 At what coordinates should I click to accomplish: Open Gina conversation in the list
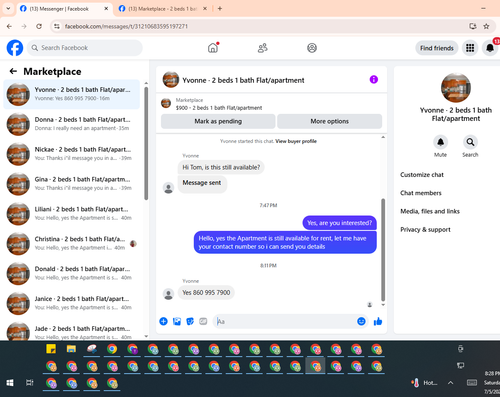72,184
